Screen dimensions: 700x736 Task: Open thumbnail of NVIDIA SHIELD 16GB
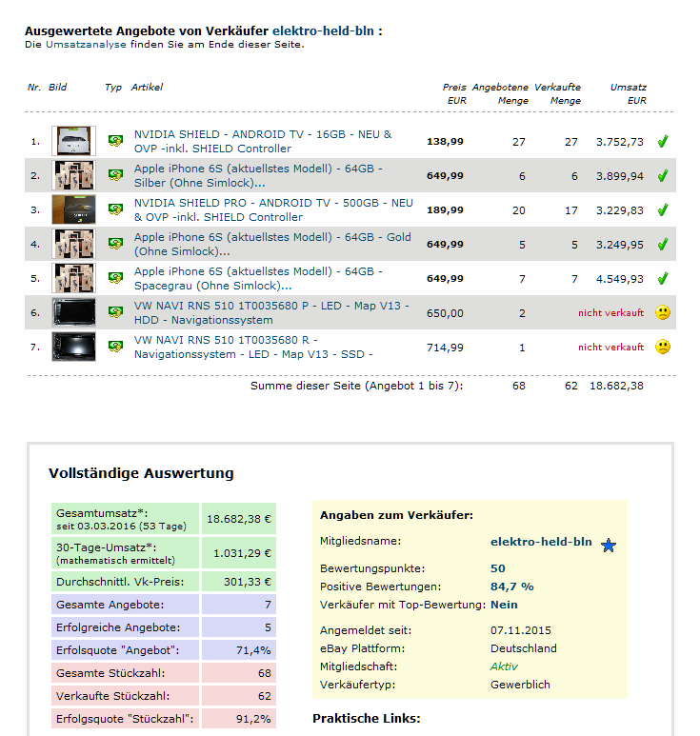tap(73, 141)
